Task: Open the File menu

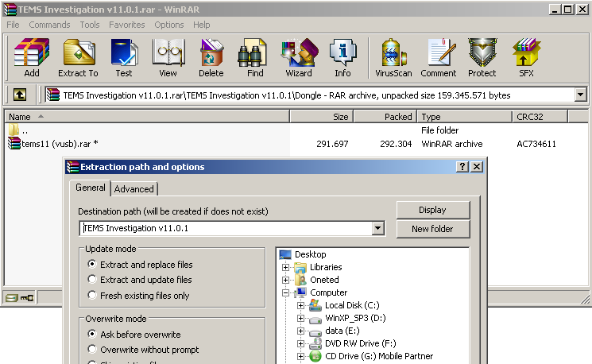Action: click(x=13, y=25)
